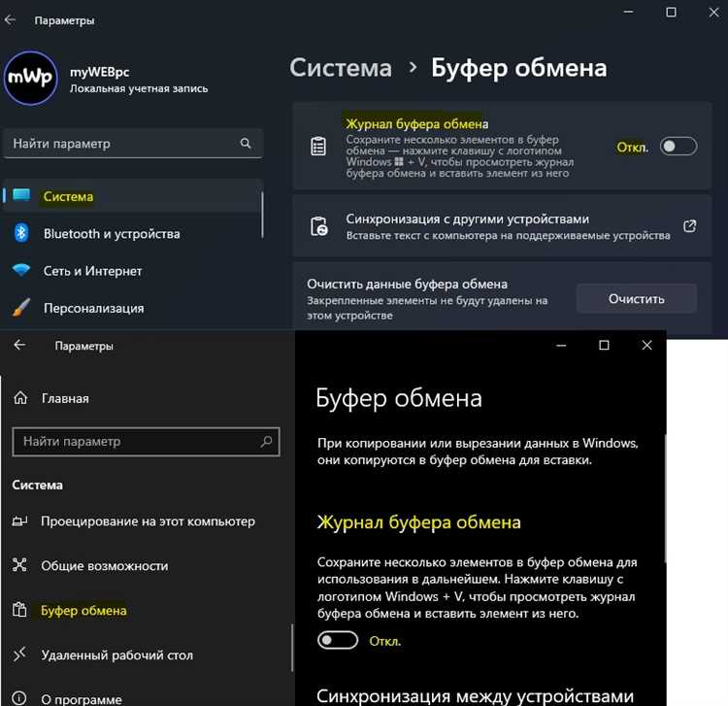Viewport: 728px width, 706px height.
Task: Click the back arrow in the top Параметры window
Action: (x=10, y=20)
